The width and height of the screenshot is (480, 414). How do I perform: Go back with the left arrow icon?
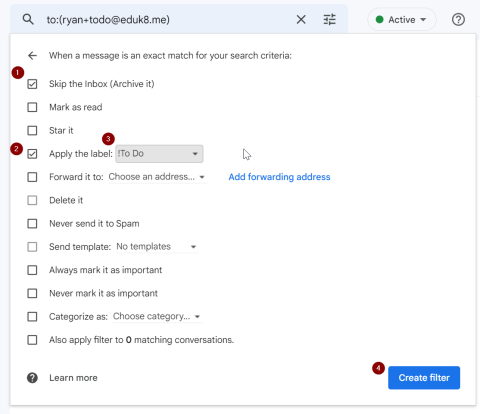click(32, 55)
